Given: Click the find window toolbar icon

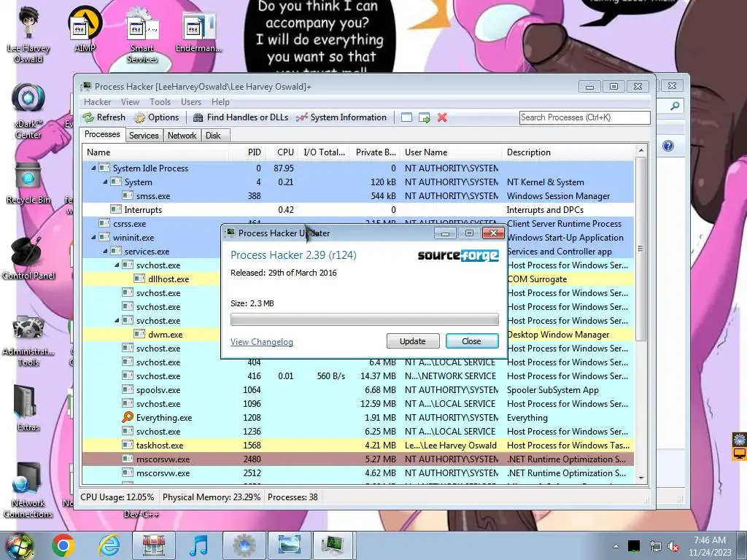Looking at the screenshot, I should (406, 117).
